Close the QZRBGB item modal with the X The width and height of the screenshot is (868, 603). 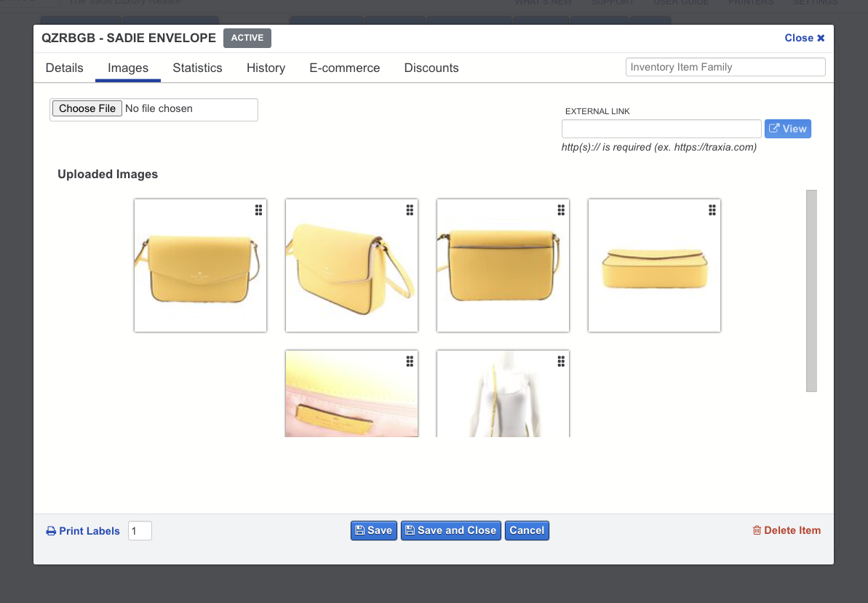point(804,37)
